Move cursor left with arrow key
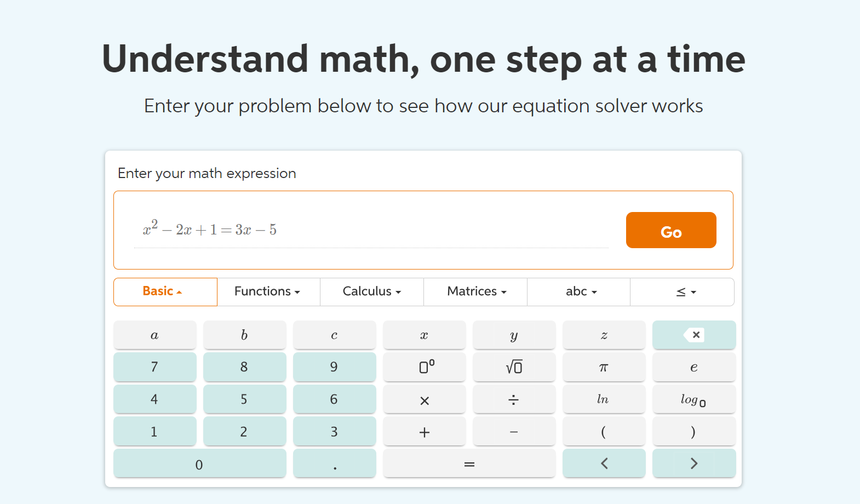860x504 pixels. (x=604, y=463)
